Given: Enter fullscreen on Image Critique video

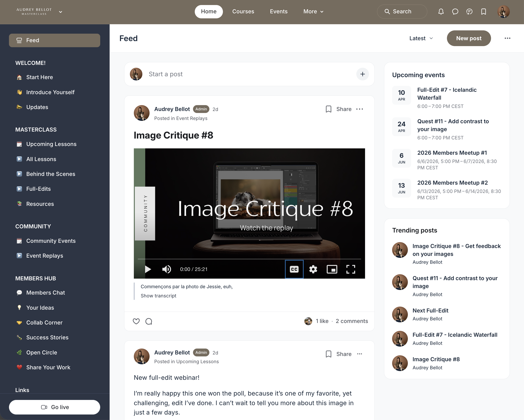Looking at the screenshot, I should click(x=350, y=269).
